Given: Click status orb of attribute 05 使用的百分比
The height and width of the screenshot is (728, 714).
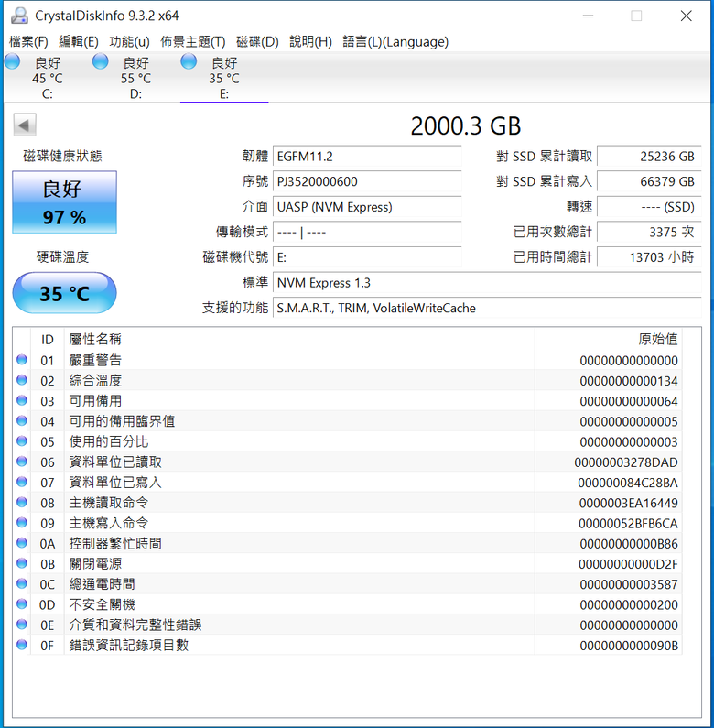Looking at the screenshot, I should click(x=22, y=441).
